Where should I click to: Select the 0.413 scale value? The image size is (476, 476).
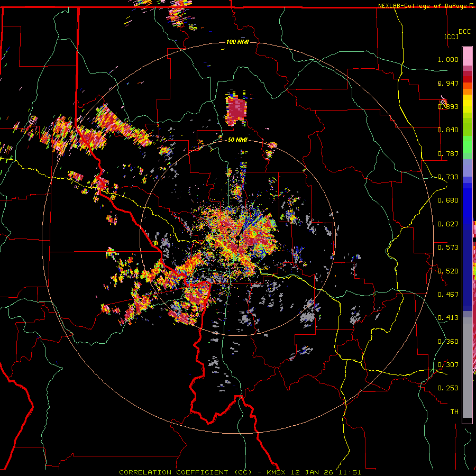point(448,318)
